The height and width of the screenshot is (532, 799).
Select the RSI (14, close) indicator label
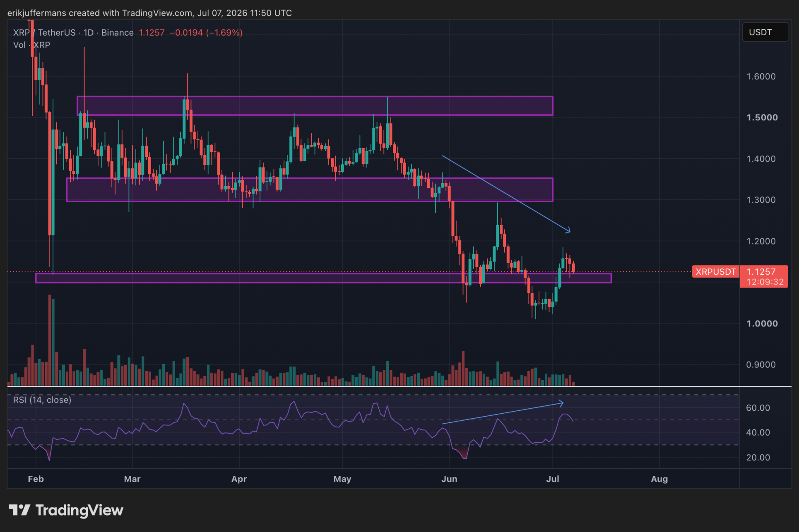[42, 400]
